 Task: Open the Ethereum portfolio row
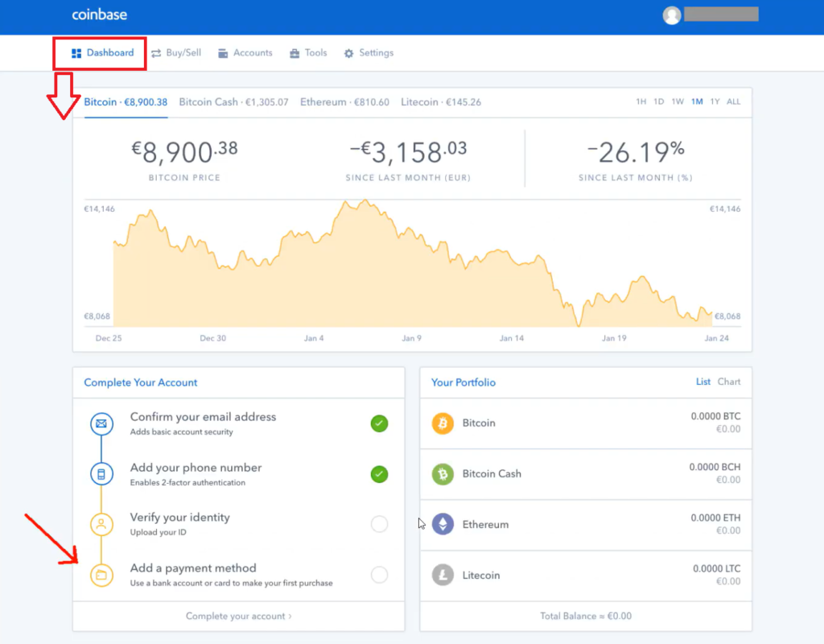(x=586, y=525)
